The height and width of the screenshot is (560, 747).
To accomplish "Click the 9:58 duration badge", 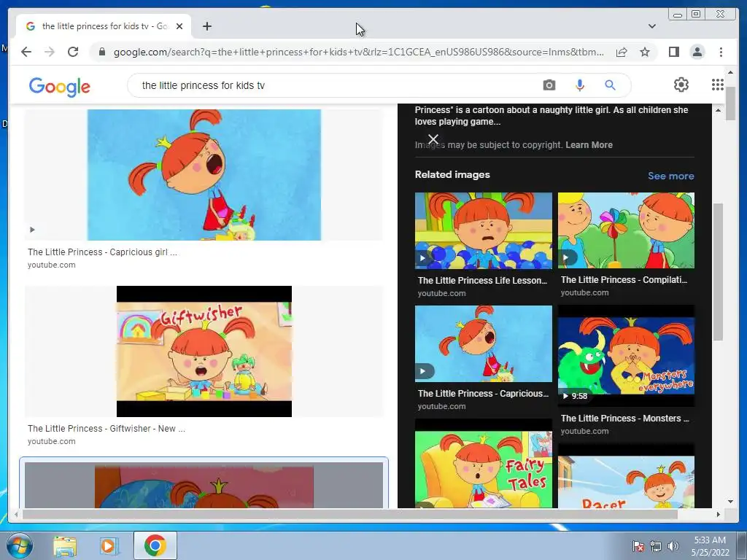I will click(575, 396).
